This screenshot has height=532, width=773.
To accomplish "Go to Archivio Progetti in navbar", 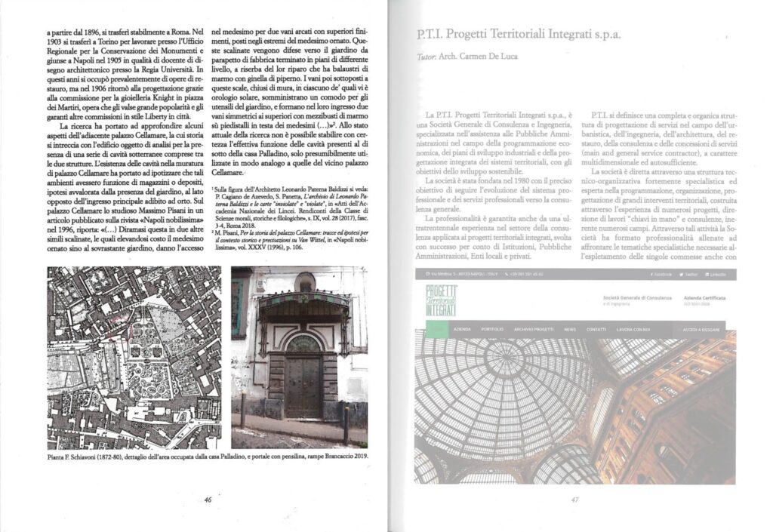I will (533, 330).
